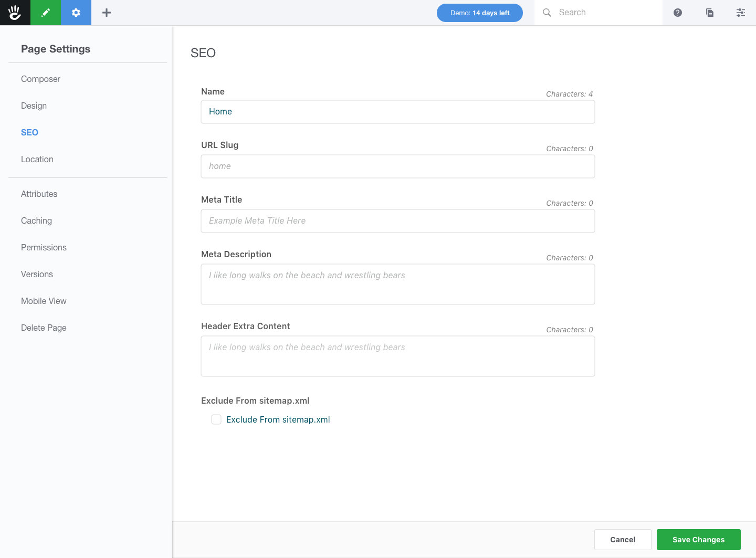
Task: Open the dashboard sliders icon
Action: pos(741,12)
